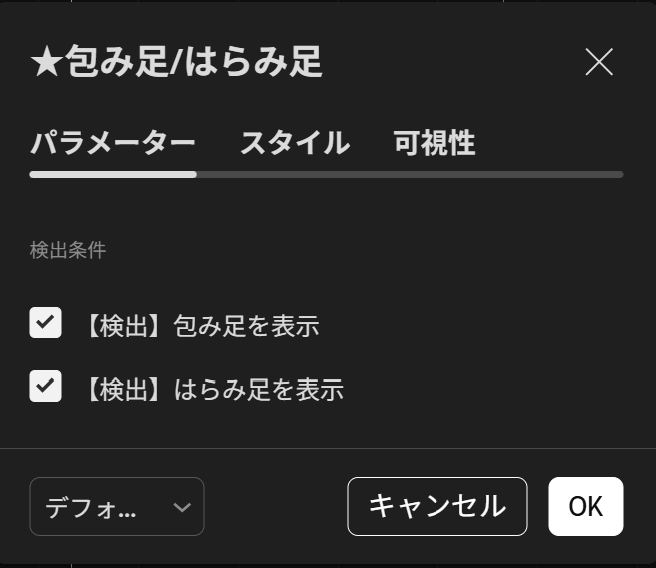Click the gray tab track beneath 可視性
The height and width of the screenshot is (568, 656).
click(434, 174)
